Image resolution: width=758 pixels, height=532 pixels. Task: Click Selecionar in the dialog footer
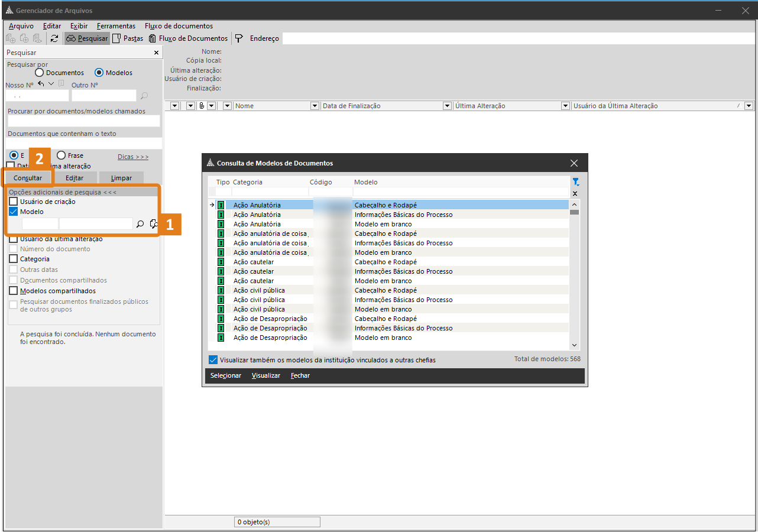point(225,375)
